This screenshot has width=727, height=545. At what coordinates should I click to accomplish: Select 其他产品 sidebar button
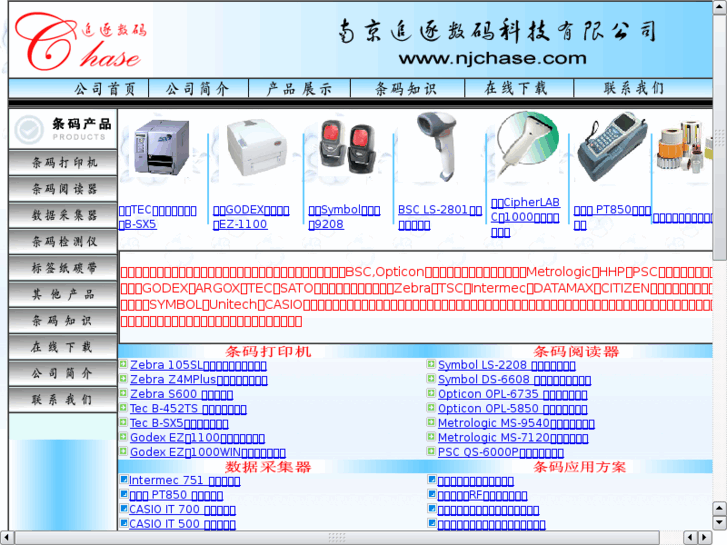coord(63,294)
